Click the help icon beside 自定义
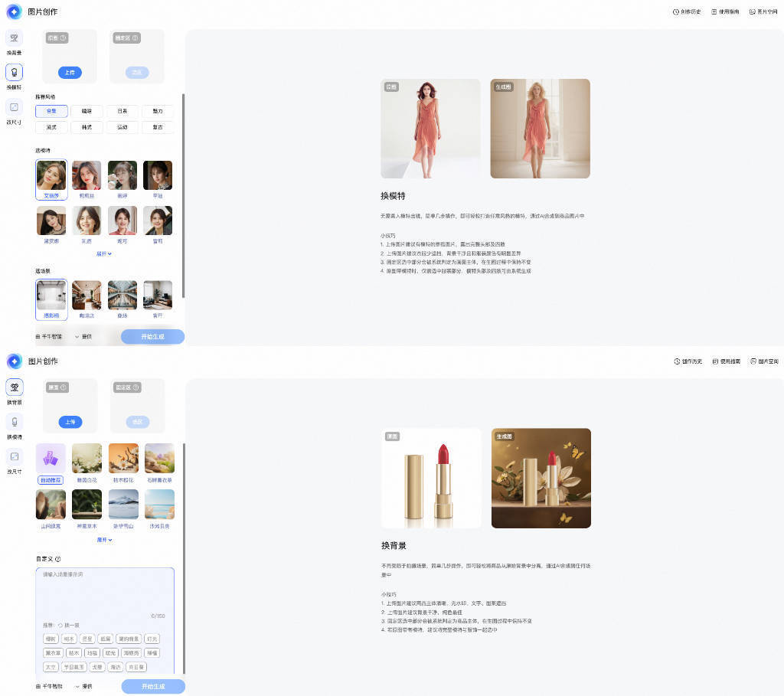This screenshot has height=696, width=784. pos(58,559)
